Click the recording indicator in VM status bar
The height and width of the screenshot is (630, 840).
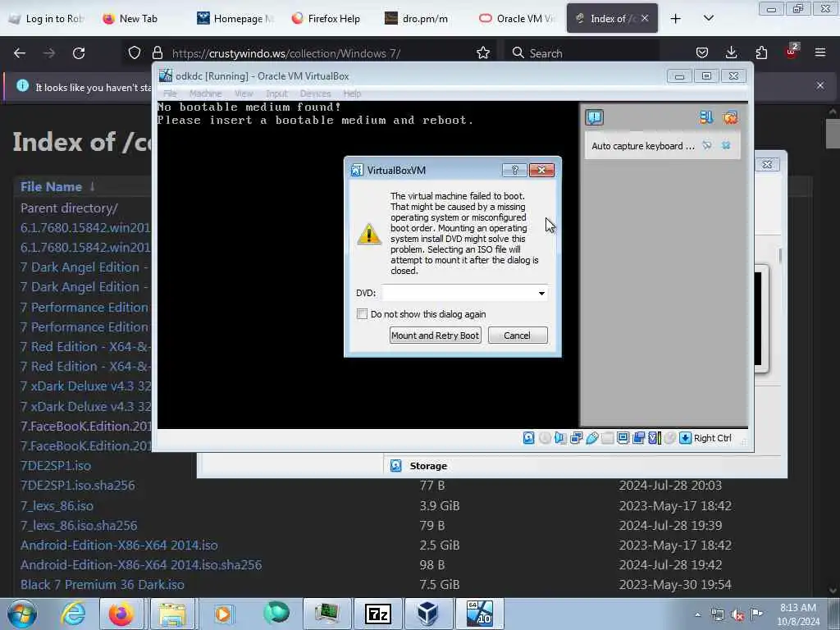click(x=638, y=438)
